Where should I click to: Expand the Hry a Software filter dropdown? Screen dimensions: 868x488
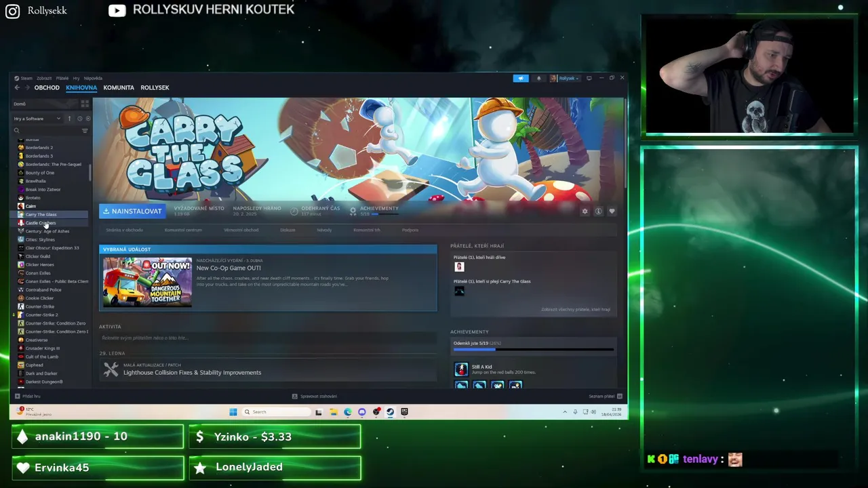[37, 119]
